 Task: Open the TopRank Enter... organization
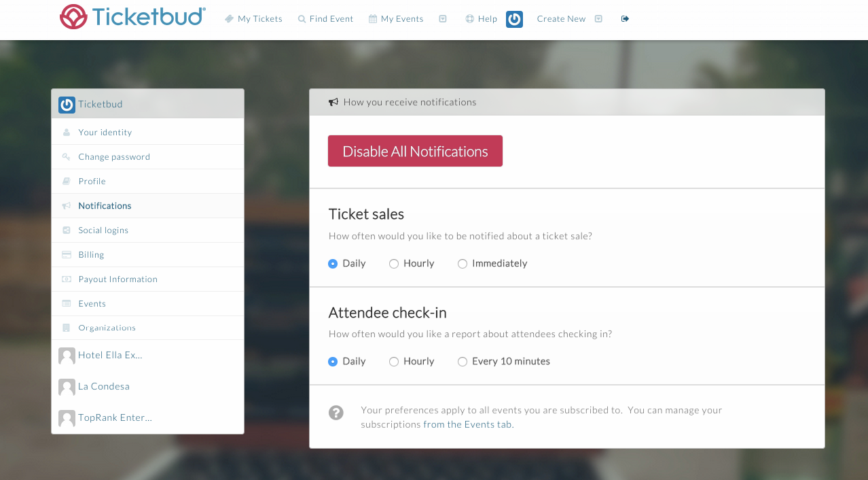tap(115, 418)
